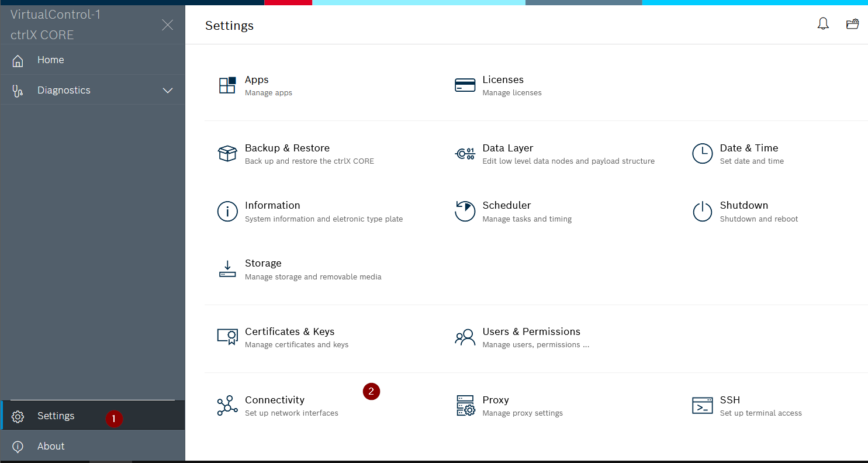Go to Home in the sidebar
The width and height of the screenshot is (868, 463).
pos(92,60)
